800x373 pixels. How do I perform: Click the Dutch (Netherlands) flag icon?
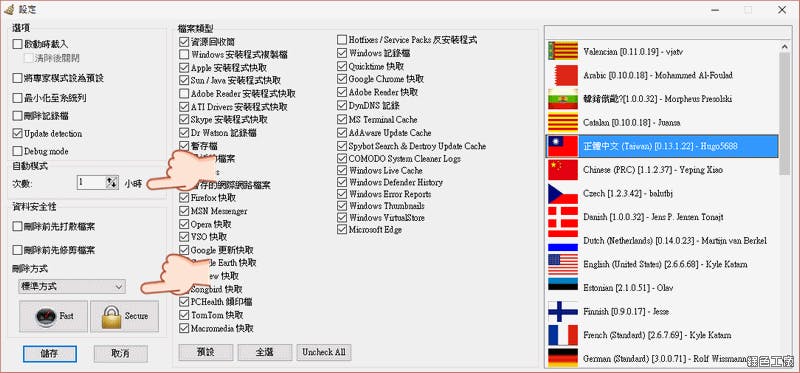pyautogui.click(x=563, y=240)
